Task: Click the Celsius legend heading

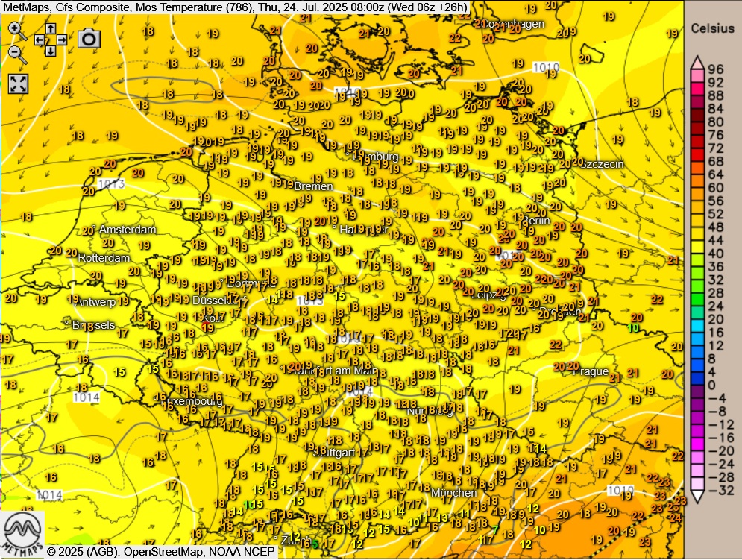Action: tap(712, 28)
